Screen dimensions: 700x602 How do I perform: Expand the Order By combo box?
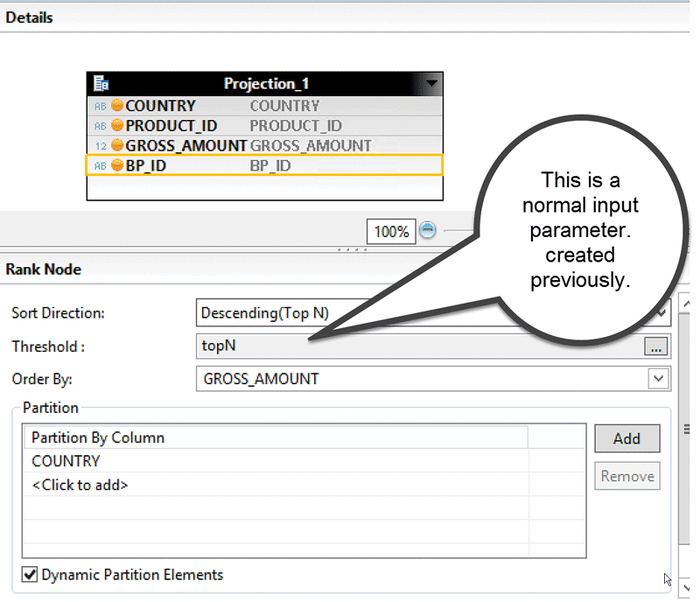click(657, 379)
